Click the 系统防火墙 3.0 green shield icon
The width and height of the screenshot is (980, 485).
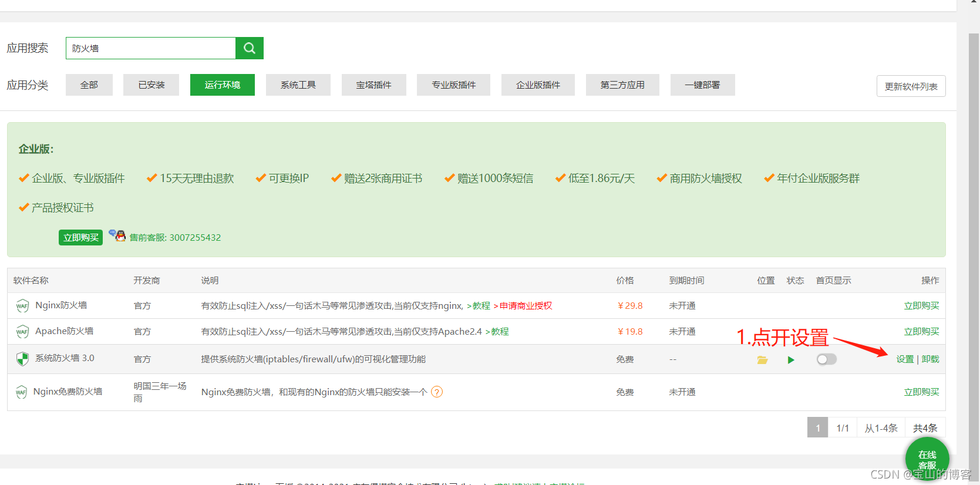pos(22,359)
